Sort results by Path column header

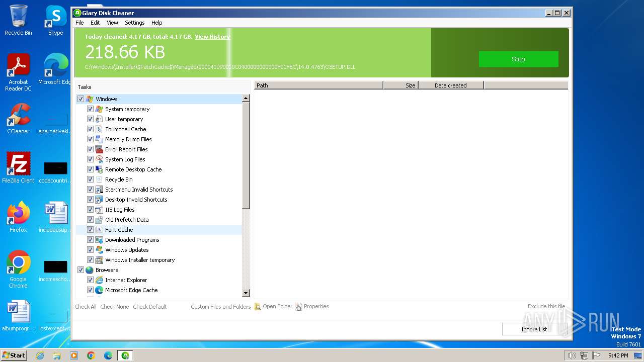[x=318, y=85]
